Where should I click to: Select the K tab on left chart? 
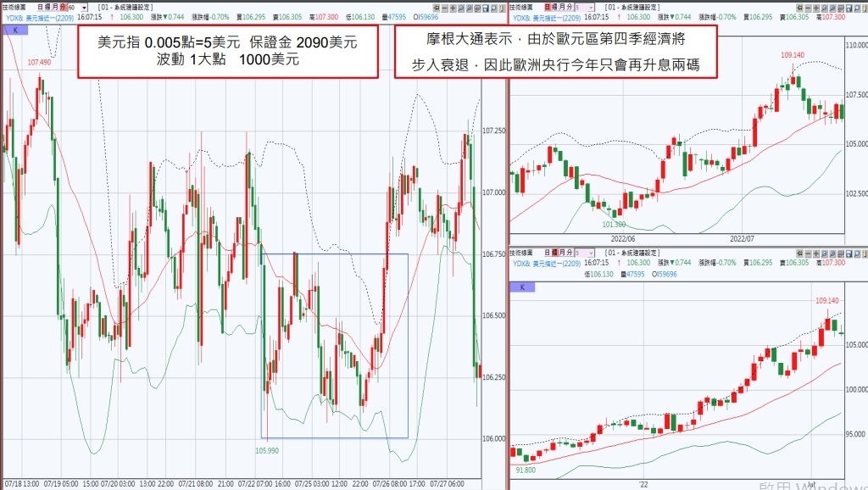click(x=15, y=30)
